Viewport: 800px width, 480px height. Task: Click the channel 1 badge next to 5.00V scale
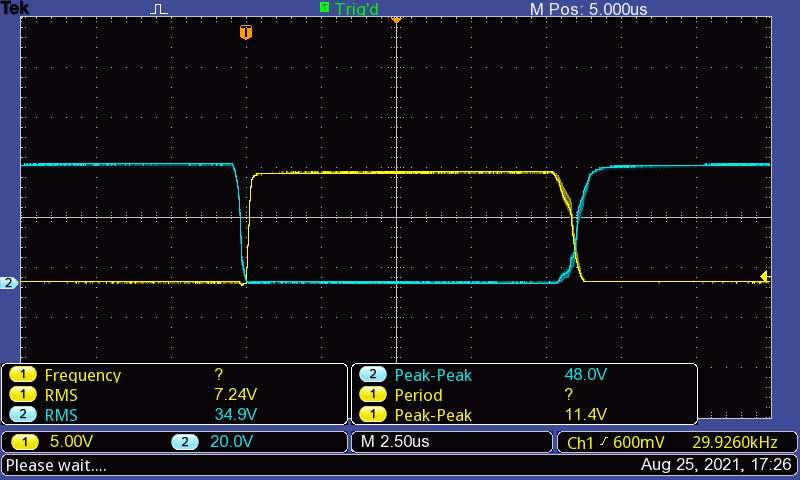click(x=24, y=442)
